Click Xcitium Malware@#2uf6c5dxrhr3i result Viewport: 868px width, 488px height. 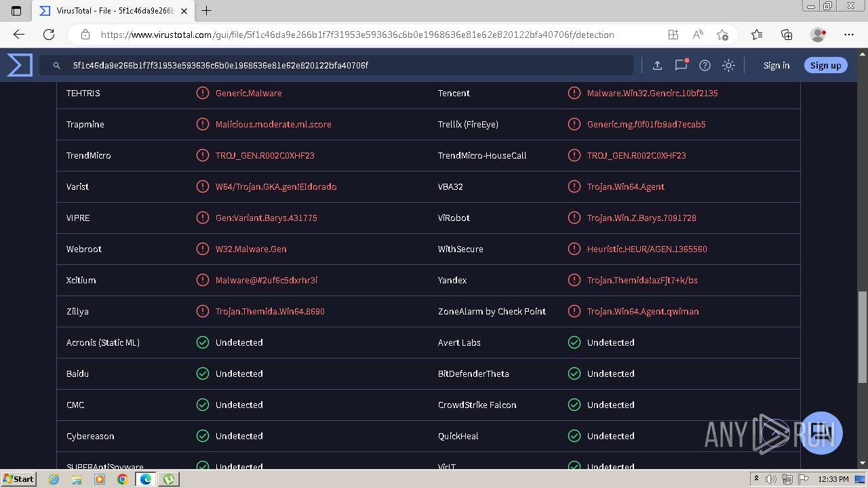coord(267,280)
